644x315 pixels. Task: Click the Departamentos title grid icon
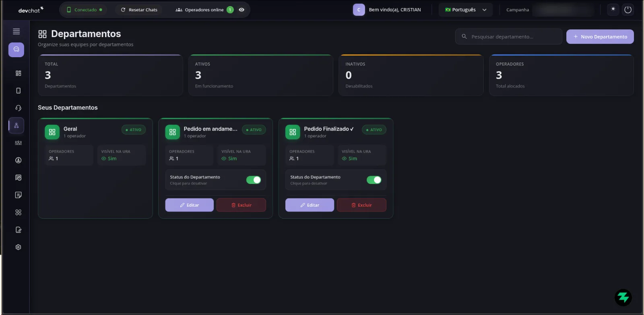(x=42, y=34)
